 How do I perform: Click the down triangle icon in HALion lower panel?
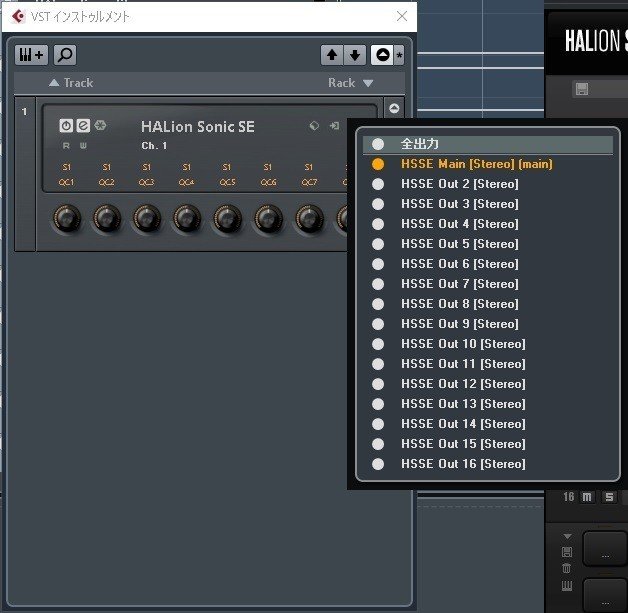[568, 536]
